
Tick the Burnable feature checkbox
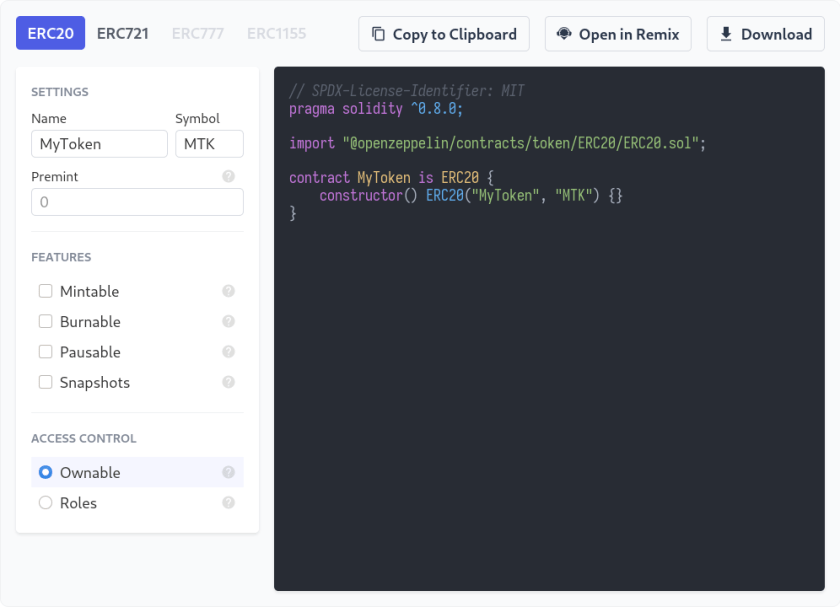tap(46, 321)
